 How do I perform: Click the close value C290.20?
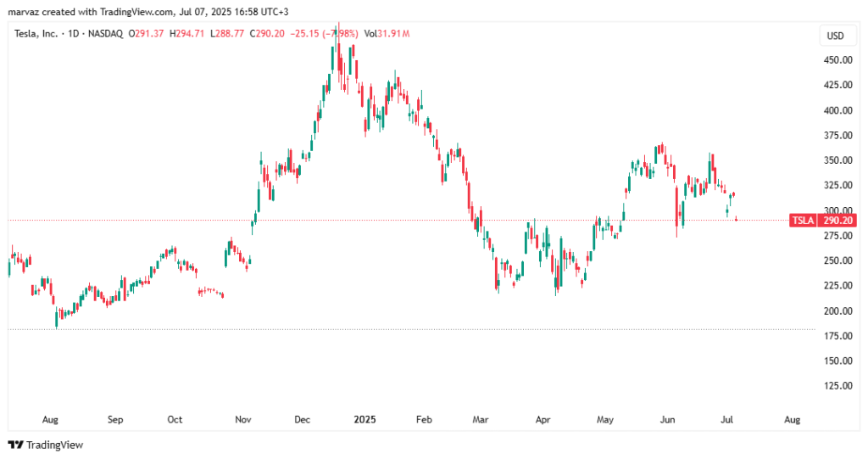click(267, 34)
